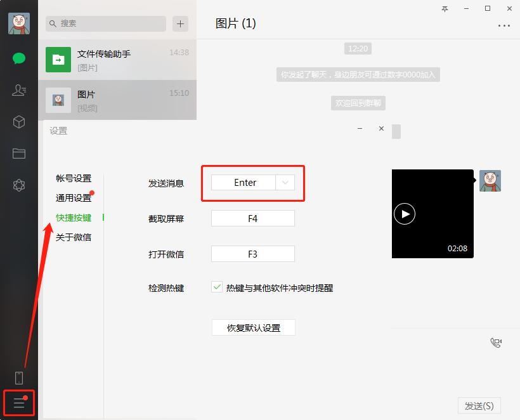Viewport: 520px width, 420px height.
Task: Click the phone icon in sidebar
Action: pyautogui.click(x=18, y=377)
